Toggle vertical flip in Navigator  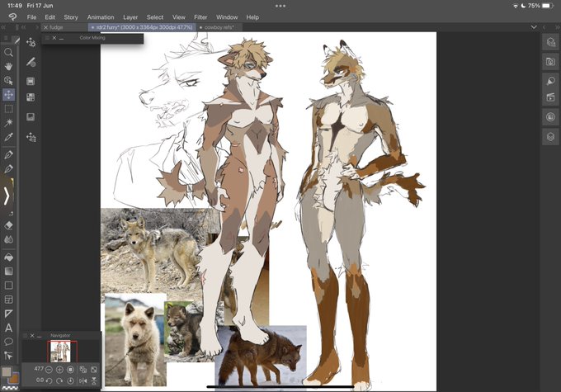pos(94,380)
